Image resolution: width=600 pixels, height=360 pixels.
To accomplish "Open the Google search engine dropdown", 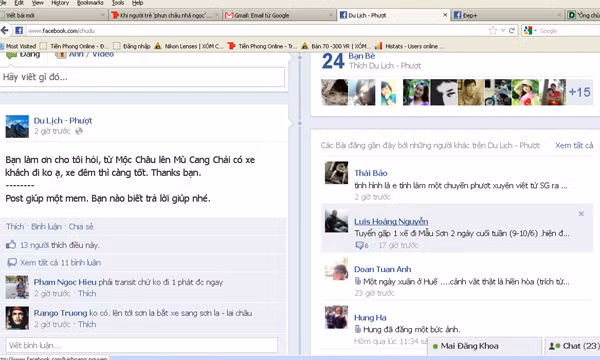I will (x=530, y=31).
